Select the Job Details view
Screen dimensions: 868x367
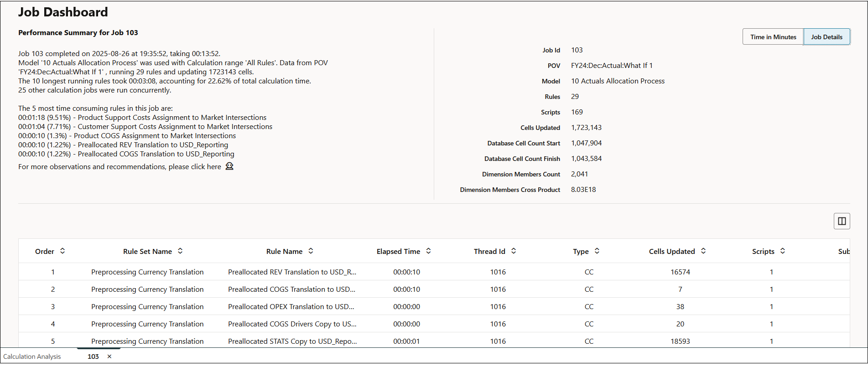826,37
